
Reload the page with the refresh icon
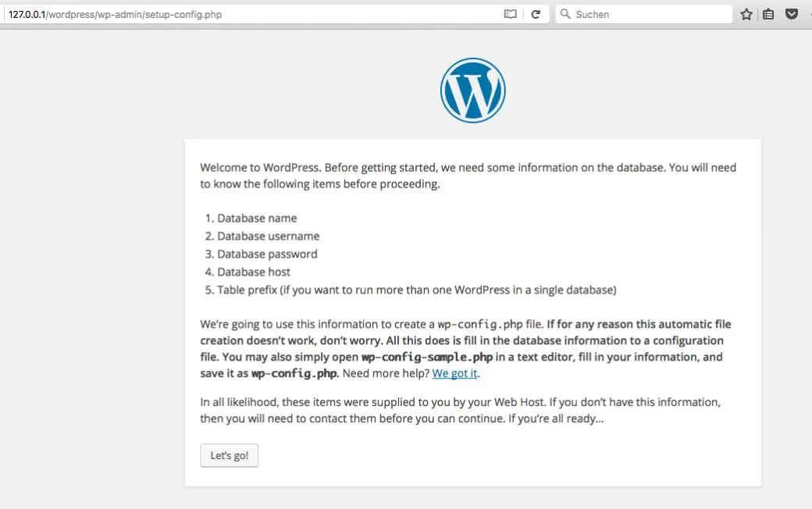[x=536, y=14]
